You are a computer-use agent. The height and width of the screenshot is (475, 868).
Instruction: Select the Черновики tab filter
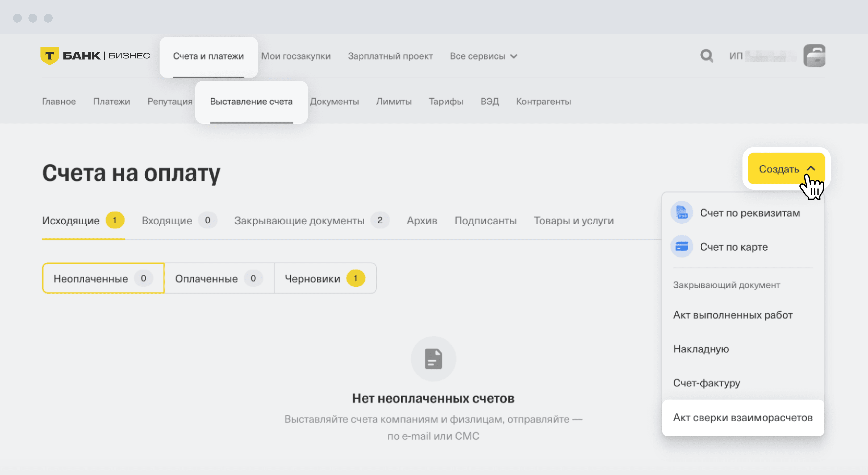pyautogui.click(x=324, y=278)
